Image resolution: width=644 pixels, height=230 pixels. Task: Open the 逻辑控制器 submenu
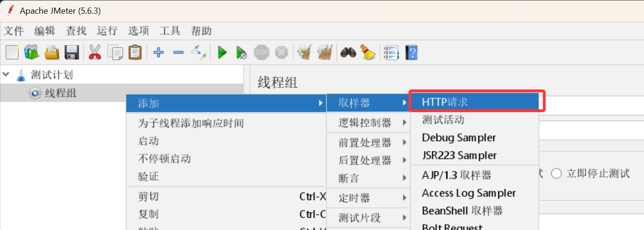click(x=368, y=123)
